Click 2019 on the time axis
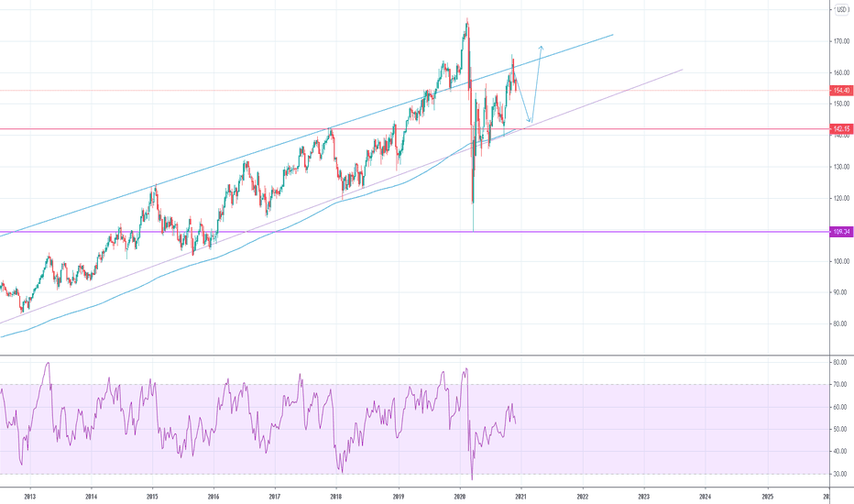 398,497
